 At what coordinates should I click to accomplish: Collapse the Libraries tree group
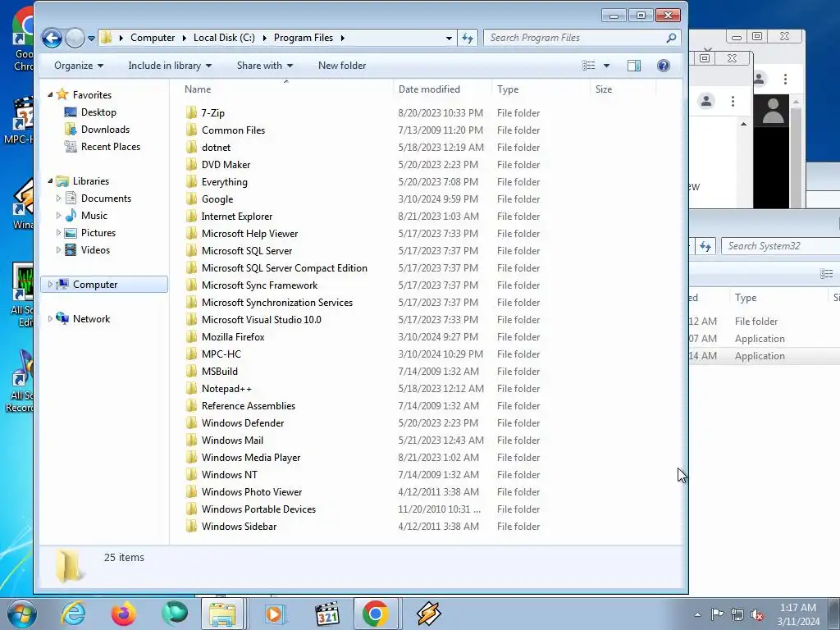(x=50, y=181)
